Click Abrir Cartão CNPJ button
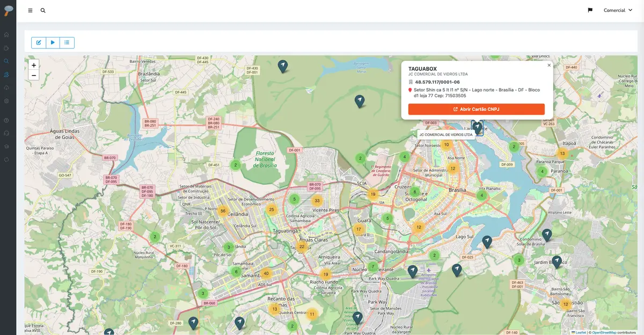The width and height of the screenshot is (644, 335). (477, 109)
